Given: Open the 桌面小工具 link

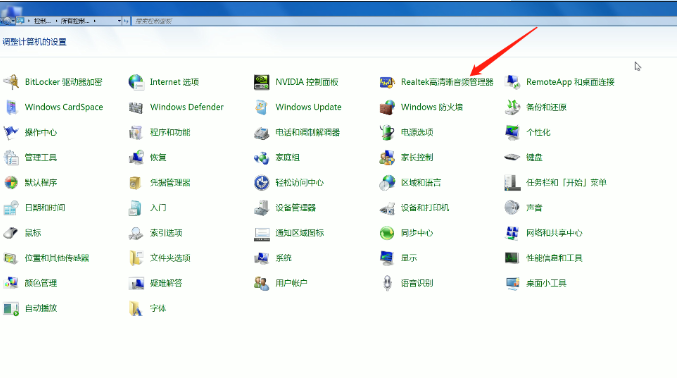Looking at the screenshot, I should pyautogui.click(x=546, y=283).
